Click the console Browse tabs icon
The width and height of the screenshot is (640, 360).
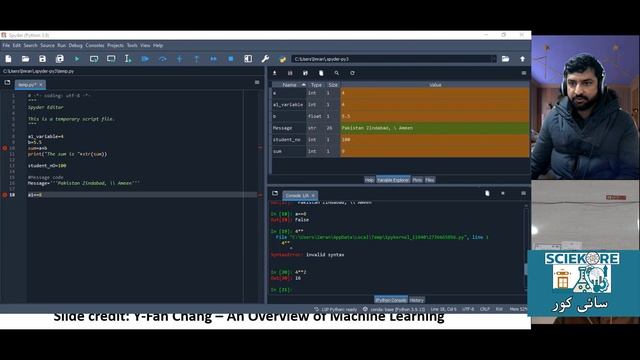coord(275,193)
